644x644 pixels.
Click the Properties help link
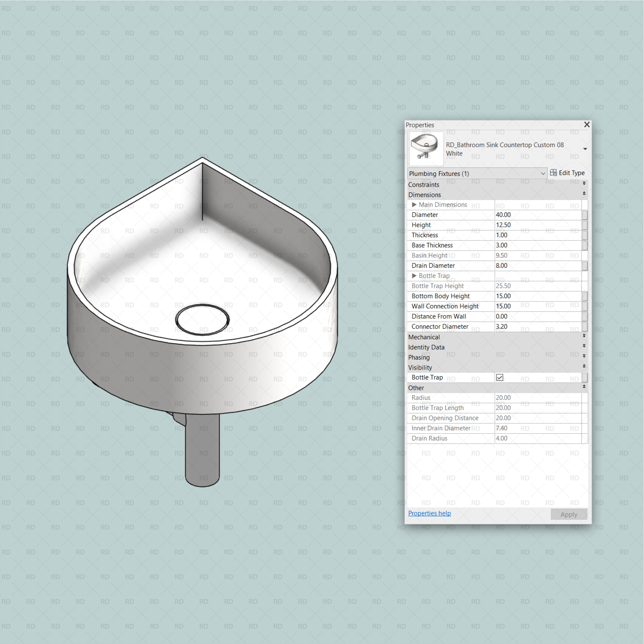pyautogui.click(x=429, y=513)
